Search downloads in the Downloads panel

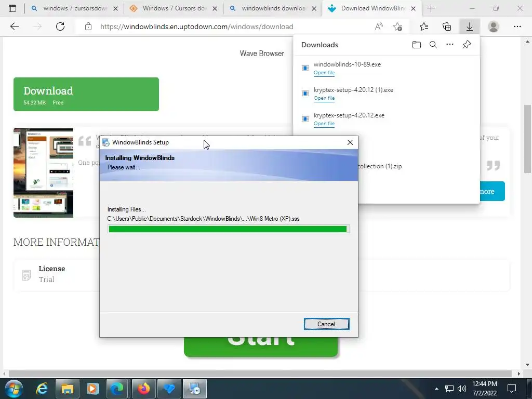[x=433, y=45]
